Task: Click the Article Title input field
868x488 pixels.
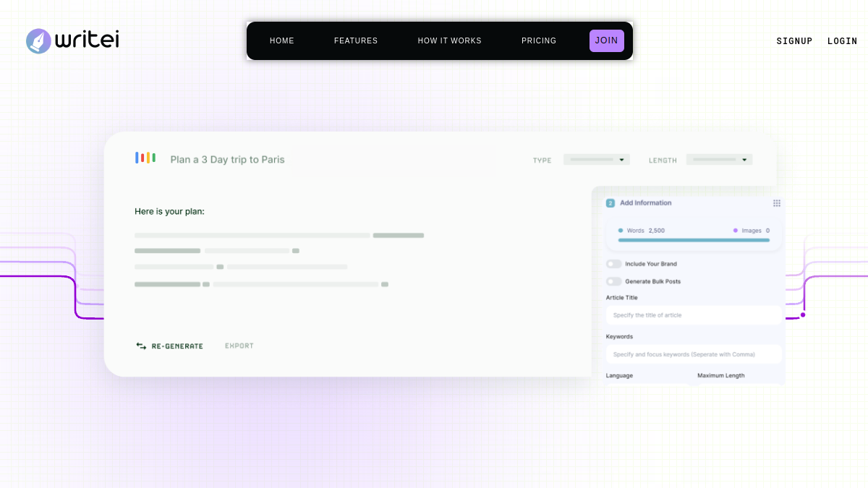Action: (x=694, y=315)
